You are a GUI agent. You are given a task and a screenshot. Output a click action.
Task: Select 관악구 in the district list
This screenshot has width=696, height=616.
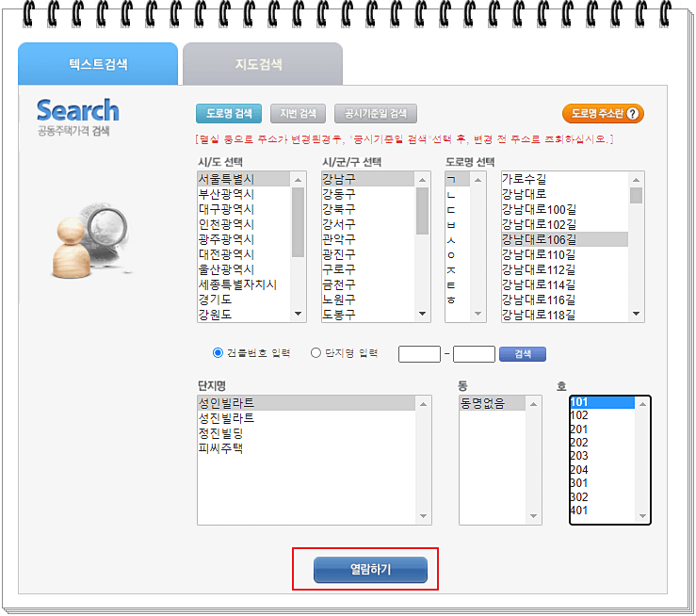tap(368, 239)
